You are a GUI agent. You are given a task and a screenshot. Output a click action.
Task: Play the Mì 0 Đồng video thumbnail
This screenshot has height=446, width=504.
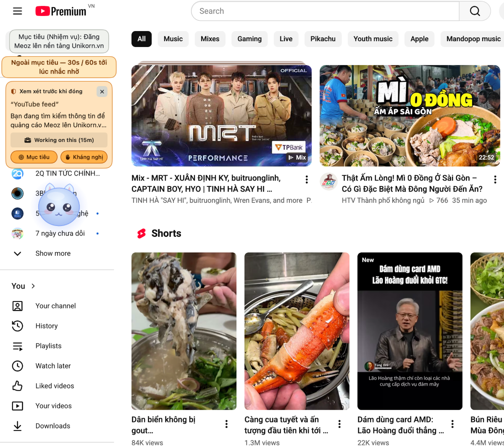(x=410, y=115)
